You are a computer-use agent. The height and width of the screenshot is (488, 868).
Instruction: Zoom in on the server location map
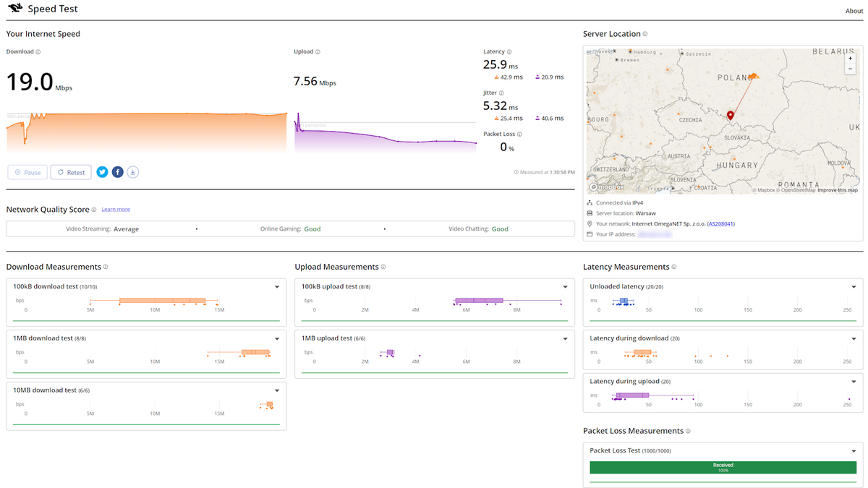click(x=851, y=58)
